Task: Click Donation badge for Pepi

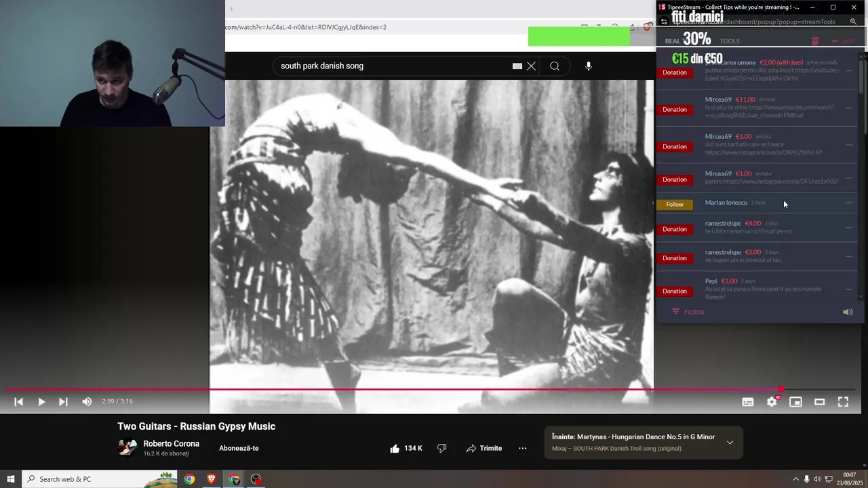Action: 675,291
